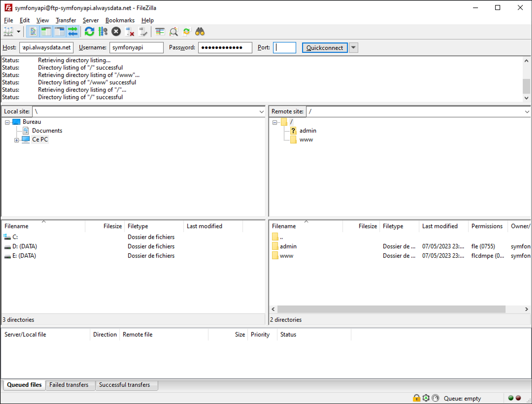Click remote list scroll right arrow
The width and height of the screenshot is (532, 404).
(x=526, y=309)
